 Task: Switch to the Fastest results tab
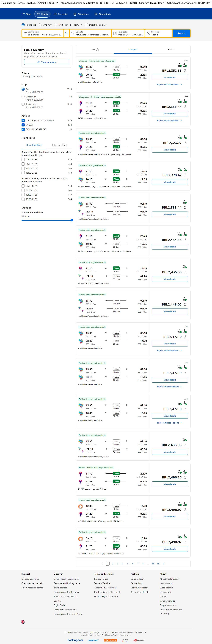(171, 49)
